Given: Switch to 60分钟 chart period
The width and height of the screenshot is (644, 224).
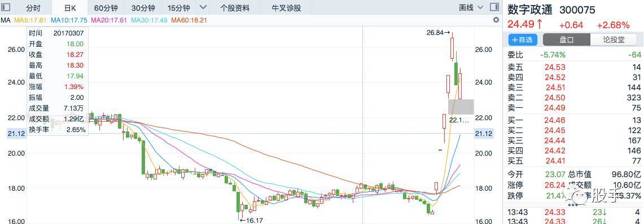Looking at the screenshot, I should (x=106, y=8).
